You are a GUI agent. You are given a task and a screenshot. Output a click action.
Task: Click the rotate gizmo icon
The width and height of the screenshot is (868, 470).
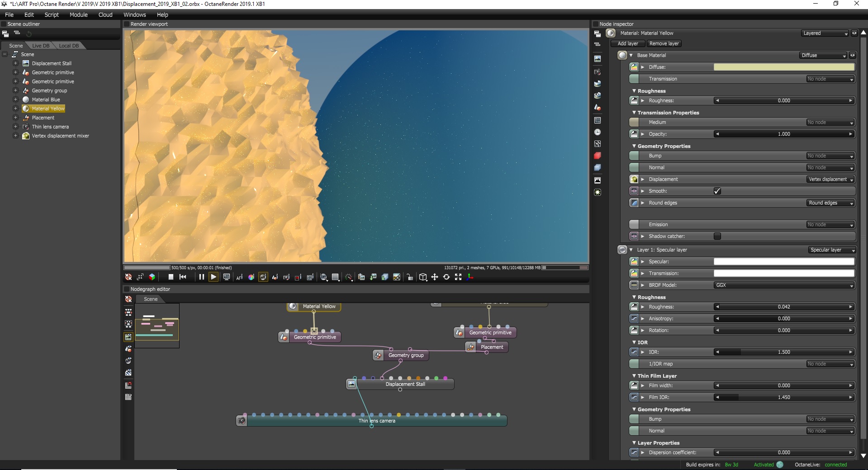pyautogui.click(x=446, y=277)
